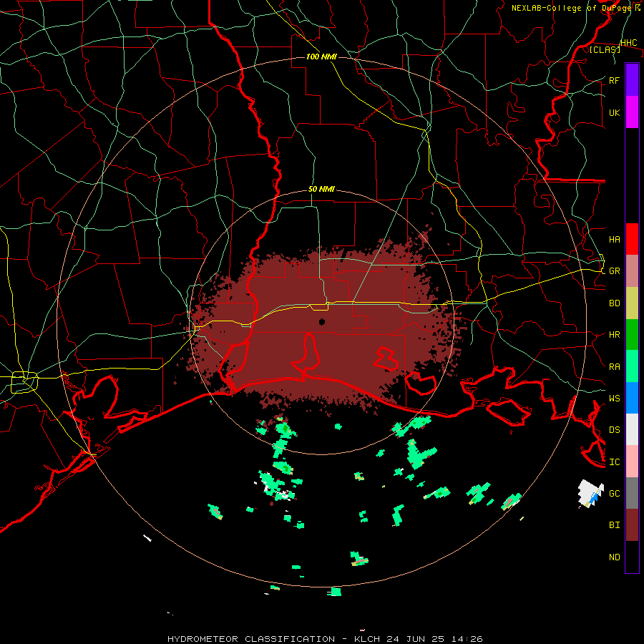Click the GC legend label
Screen dimensions: 644x644
614,494
